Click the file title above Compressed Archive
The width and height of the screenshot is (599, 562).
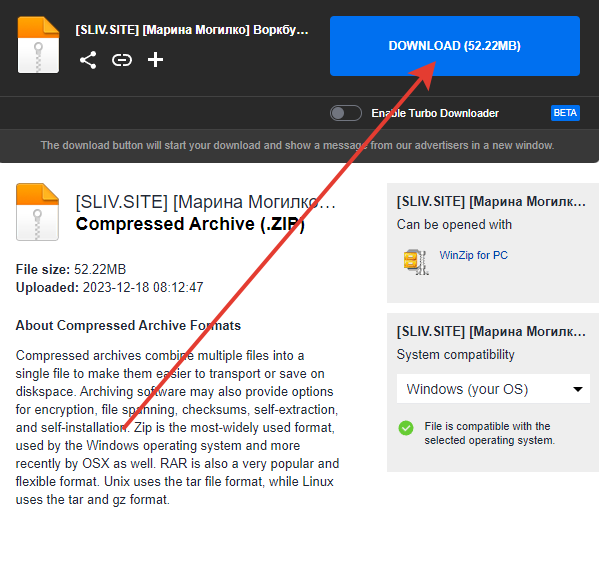(206, 202)
